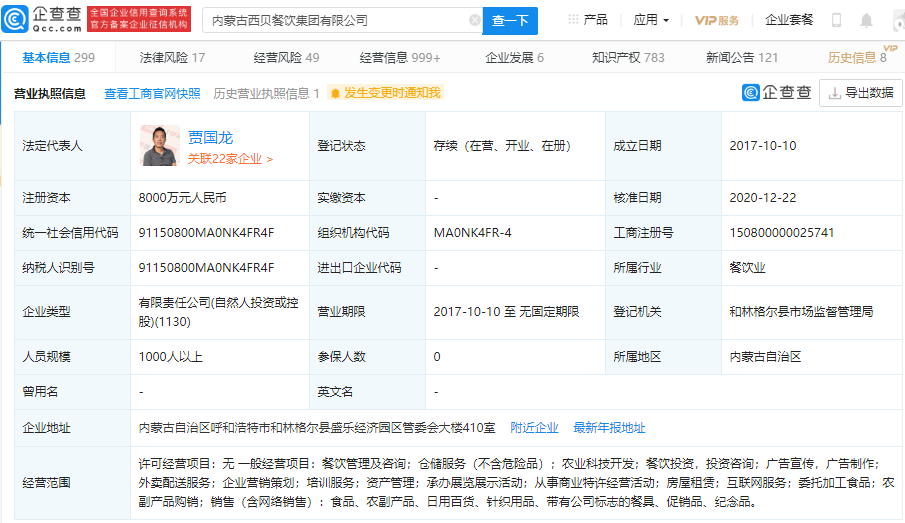Click the 发生变更时通知我 alert button
Image resolution: width=905 pixels, height=523 pixels.
(386, 93)
